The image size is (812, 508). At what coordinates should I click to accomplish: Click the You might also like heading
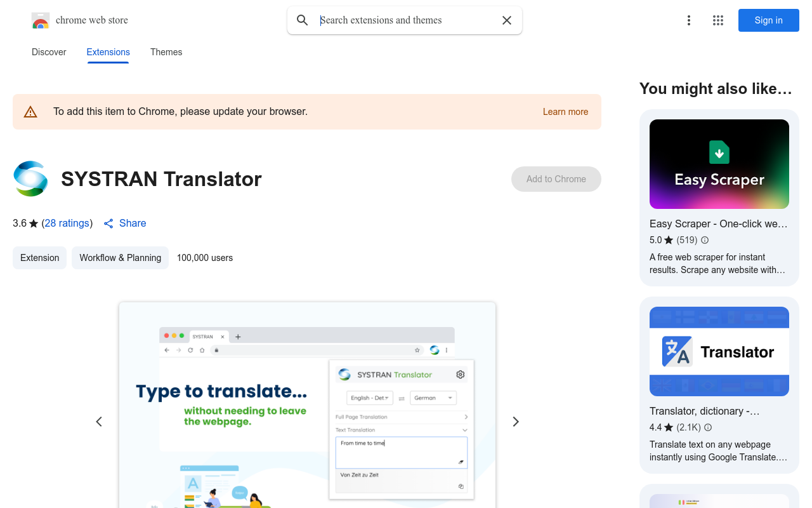(716, 89)
